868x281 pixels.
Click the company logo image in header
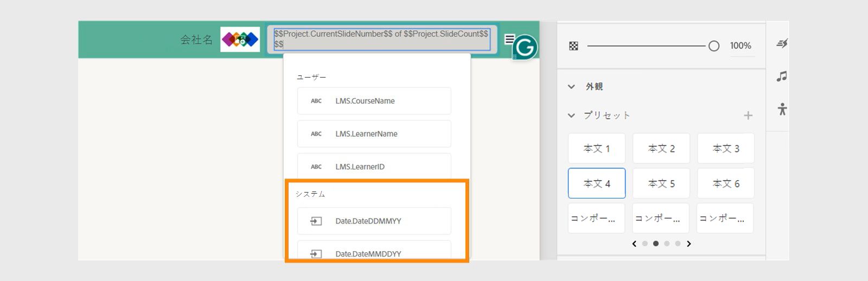pos(240,39)
